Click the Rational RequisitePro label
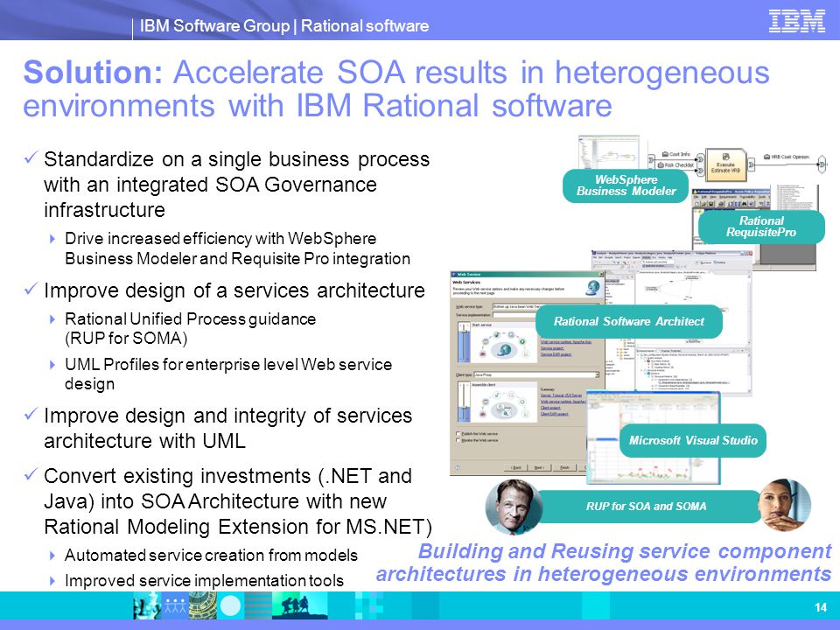This screenshot has height=630, width=840. click(761, 227)
